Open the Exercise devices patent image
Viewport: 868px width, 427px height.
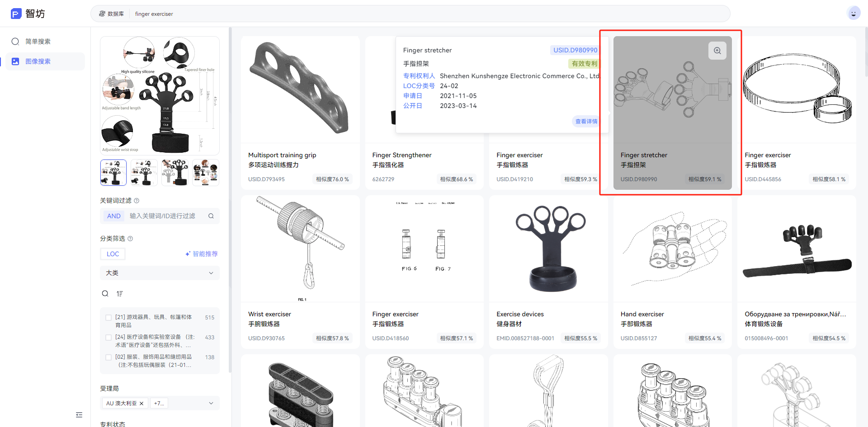click(548, 249)
